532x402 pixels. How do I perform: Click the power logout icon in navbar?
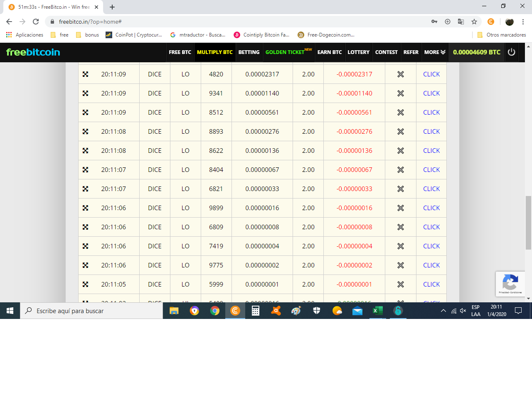point(511,52)
